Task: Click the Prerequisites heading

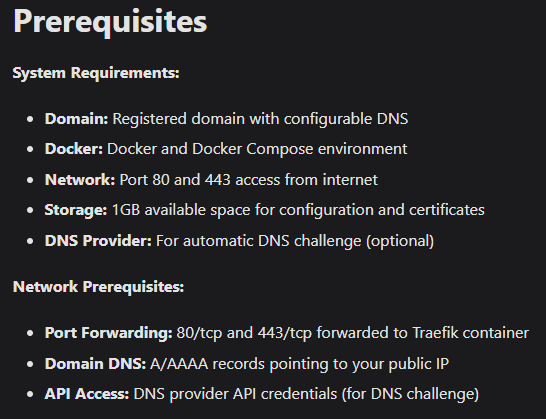Action: coord(110,22)
